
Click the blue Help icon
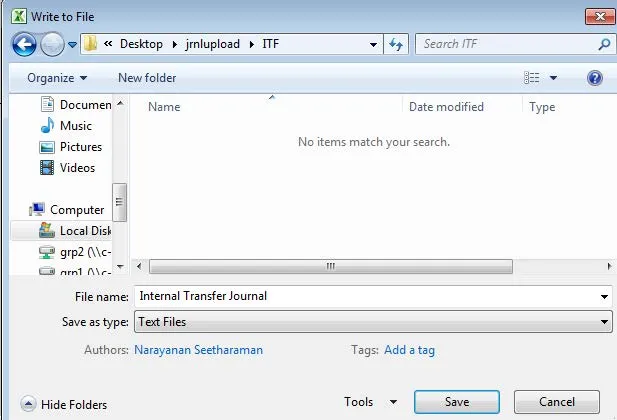(595, 78)
